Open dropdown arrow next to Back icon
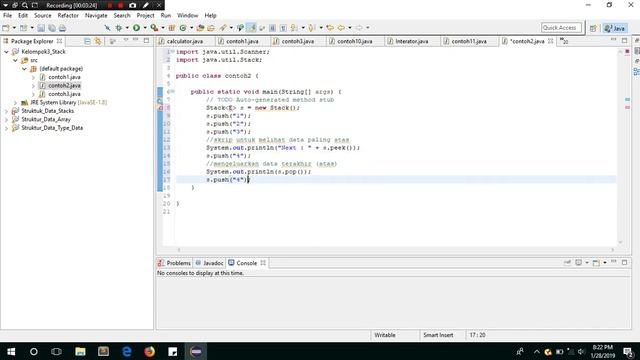 click(350, 28)
